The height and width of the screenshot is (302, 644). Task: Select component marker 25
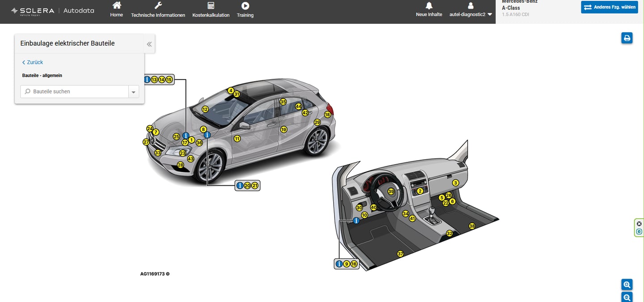(176, 136)
